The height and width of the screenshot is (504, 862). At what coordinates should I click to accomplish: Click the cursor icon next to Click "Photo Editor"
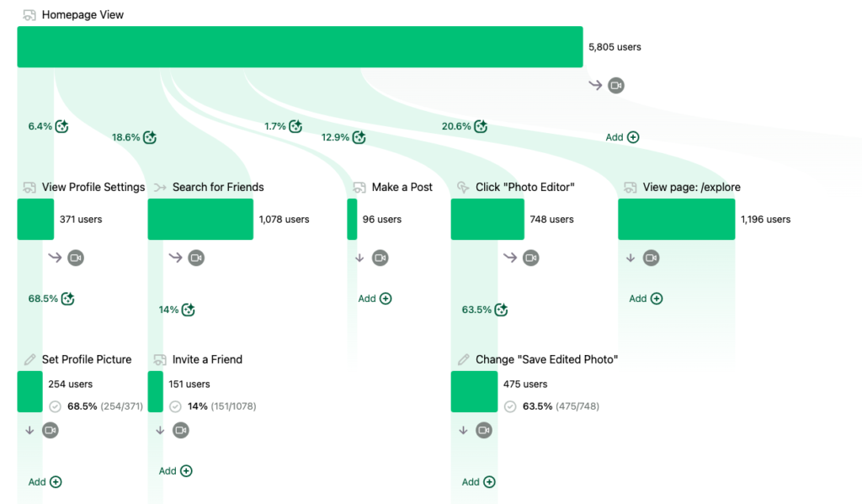pyautogui.click(x=462, y=187)
